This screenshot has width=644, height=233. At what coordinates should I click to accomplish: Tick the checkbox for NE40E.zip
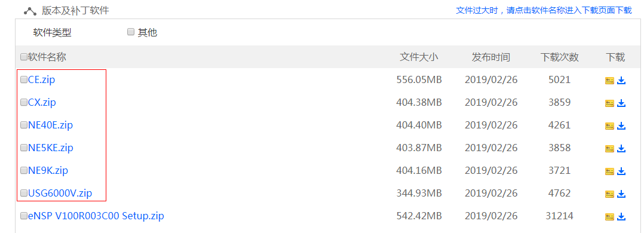pyautogui.click(x=24, y=125)
